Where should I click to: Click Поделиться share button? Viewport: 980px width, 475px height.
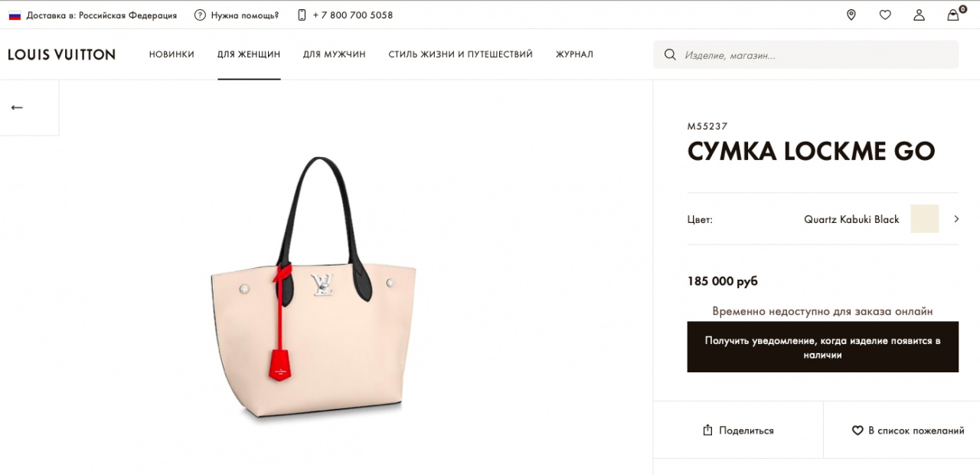coord(738,431)
